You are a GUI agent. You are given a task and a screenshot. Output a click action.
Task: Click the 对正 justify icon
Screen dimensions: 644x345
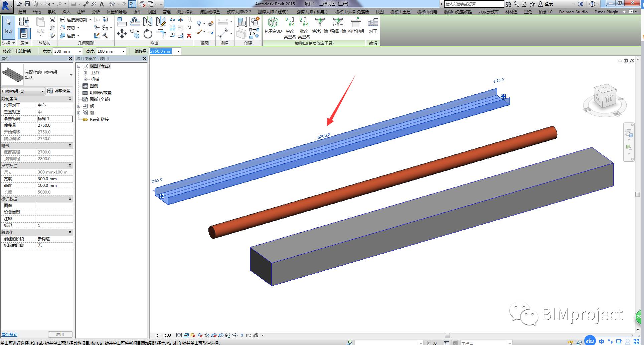373,25
